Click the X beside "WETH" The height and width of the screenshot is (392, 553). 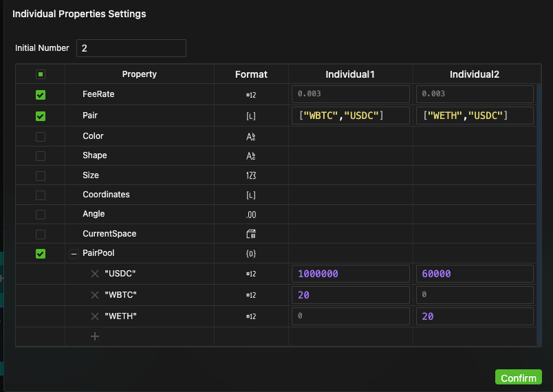95,316
